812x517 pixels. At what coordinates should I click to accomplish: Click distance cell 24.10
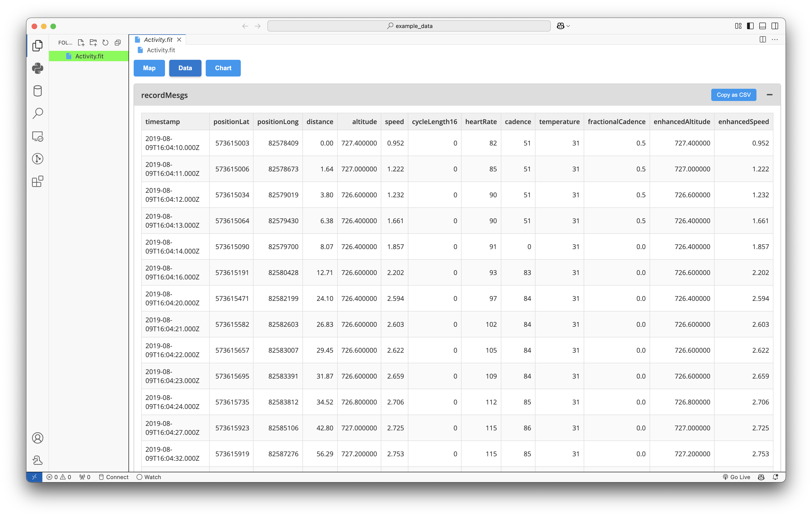tap(320, 299)
